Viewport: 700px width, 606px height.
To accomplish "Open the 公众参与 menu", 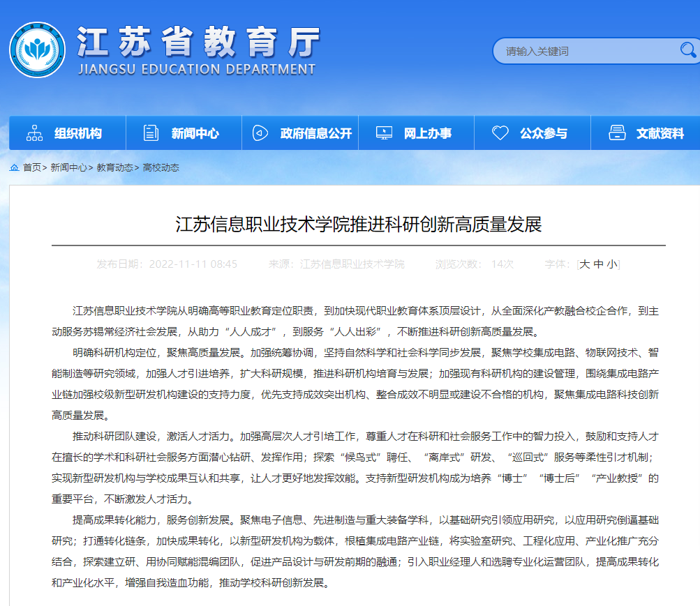I will tap(532, 133).
